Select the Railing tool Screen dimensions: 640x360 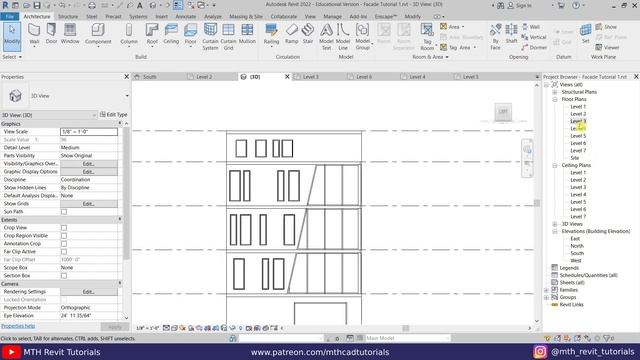[271, 35]
